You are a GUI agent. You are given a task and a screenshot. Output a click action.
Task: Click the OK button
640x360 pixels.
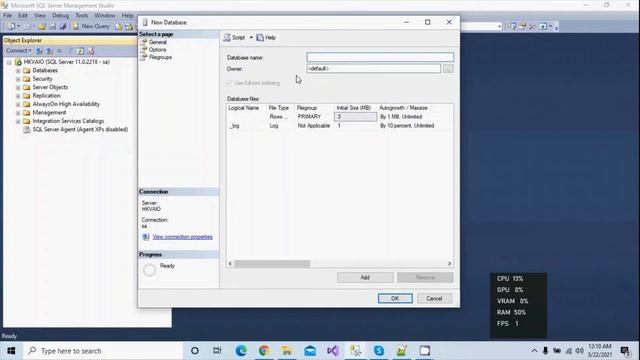pyautogui.click(x=395, y=298)
